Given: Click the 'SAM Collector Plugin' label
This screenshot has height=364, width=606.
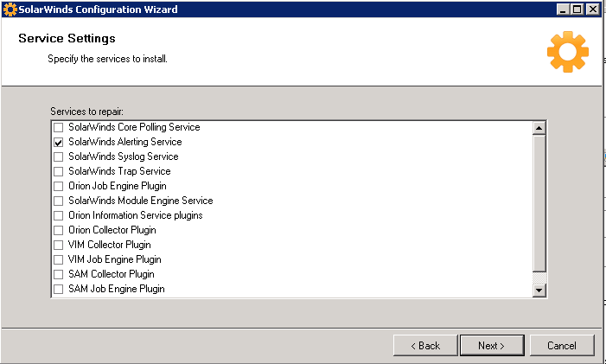Looking at the screenshot, I should coord(112,274).
